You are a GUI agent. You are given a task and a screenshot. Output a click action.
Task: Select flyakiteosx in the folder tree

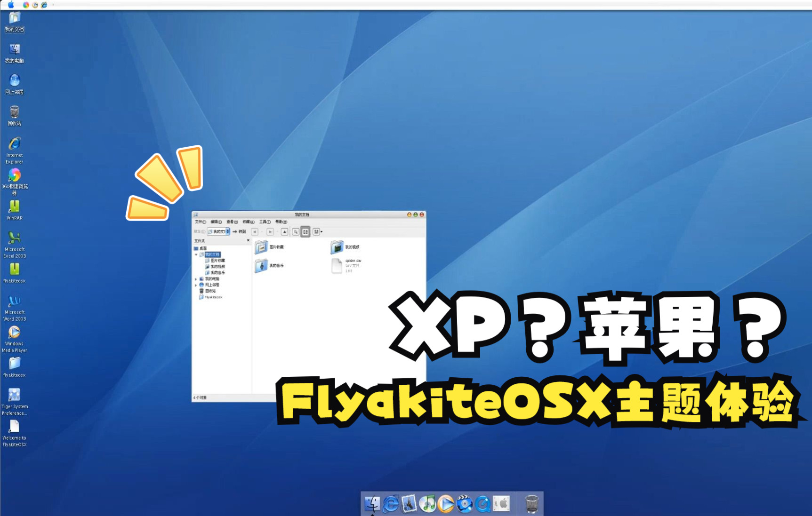click(210, 297)
